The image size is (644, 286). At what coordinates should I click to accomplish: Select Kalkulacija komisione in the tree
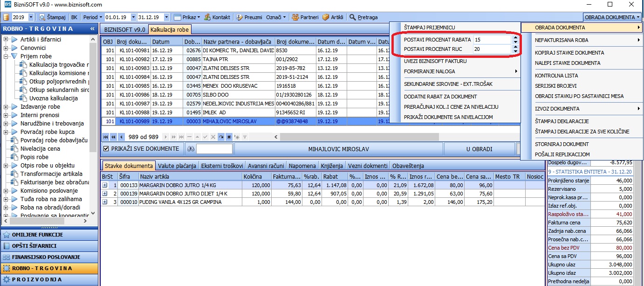click(x=59, y=73)
